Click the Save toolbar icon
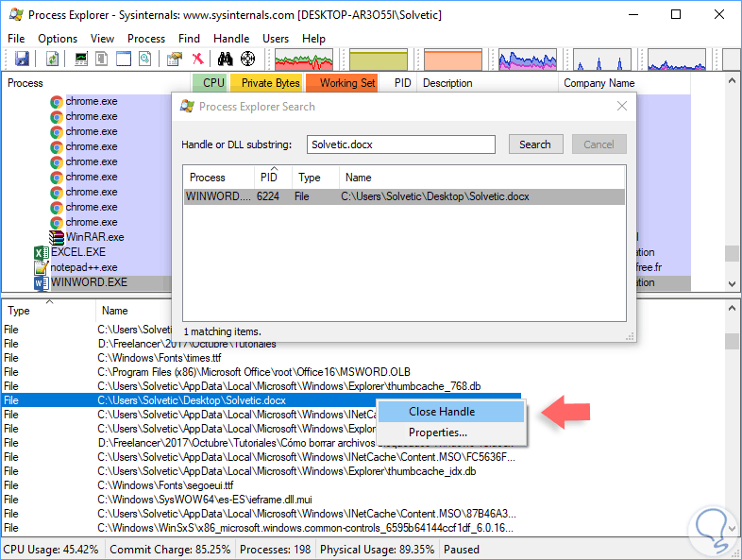The width and height of the screenshot is (742, 560). click(22, 59)
